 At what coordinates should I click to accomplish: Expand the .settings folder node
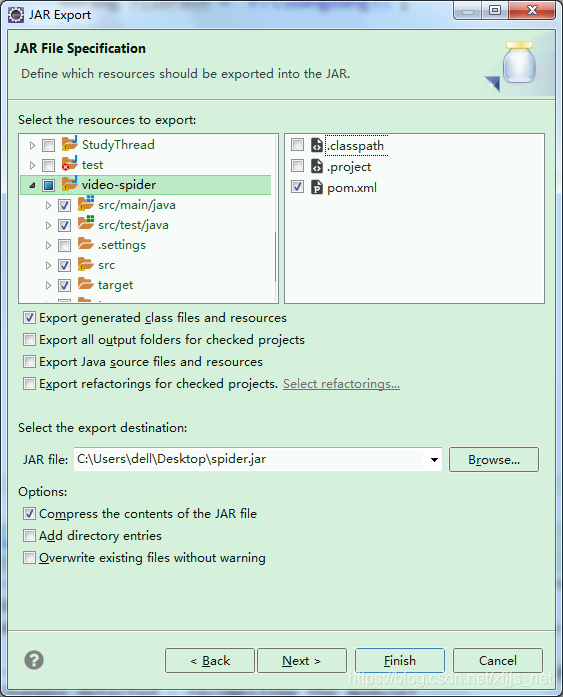48,245
